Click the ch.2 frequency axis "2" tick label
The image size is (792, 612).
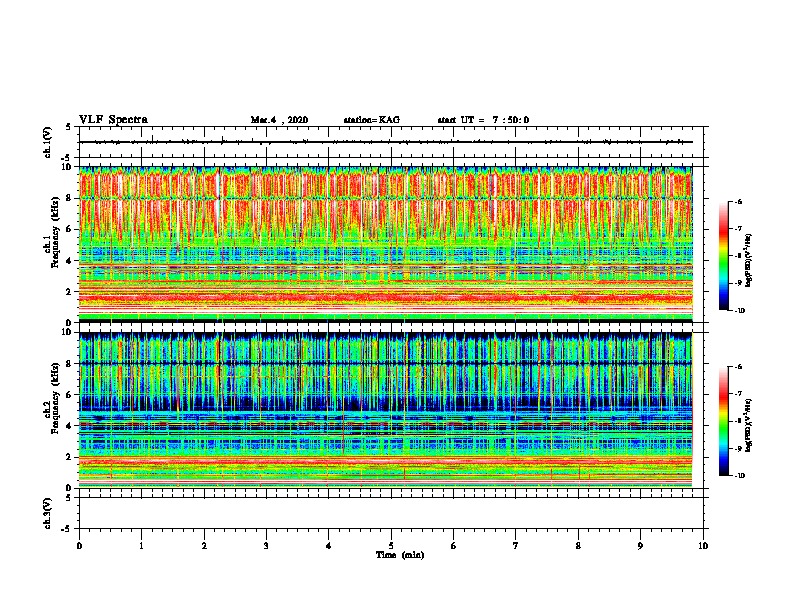(69, 457)
